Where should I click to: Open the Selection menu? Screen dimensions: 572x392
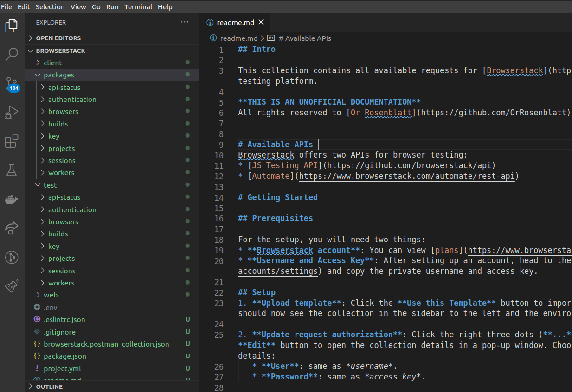point(50,7)
